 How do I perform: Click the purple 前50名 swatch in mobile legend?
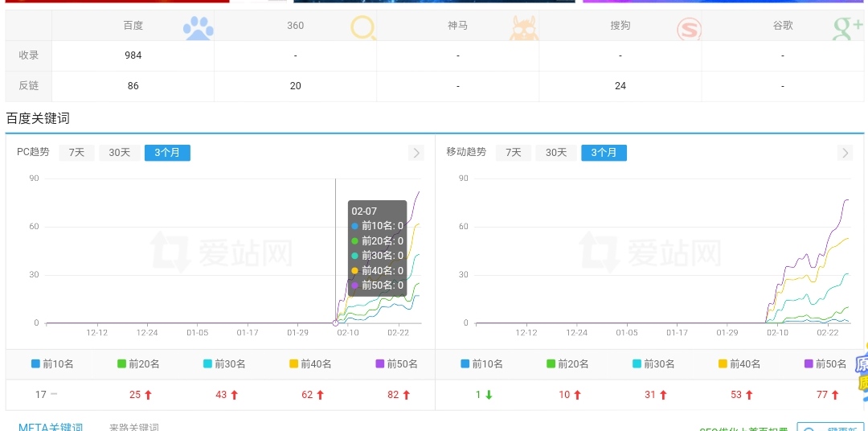pyautogui.click(x=809, y=364)
